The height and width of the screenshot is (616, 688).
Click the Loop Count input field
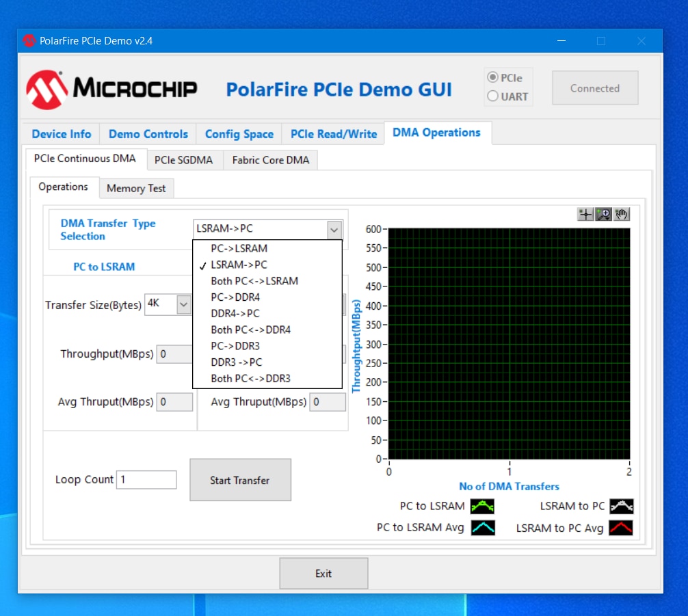[146, 479]
